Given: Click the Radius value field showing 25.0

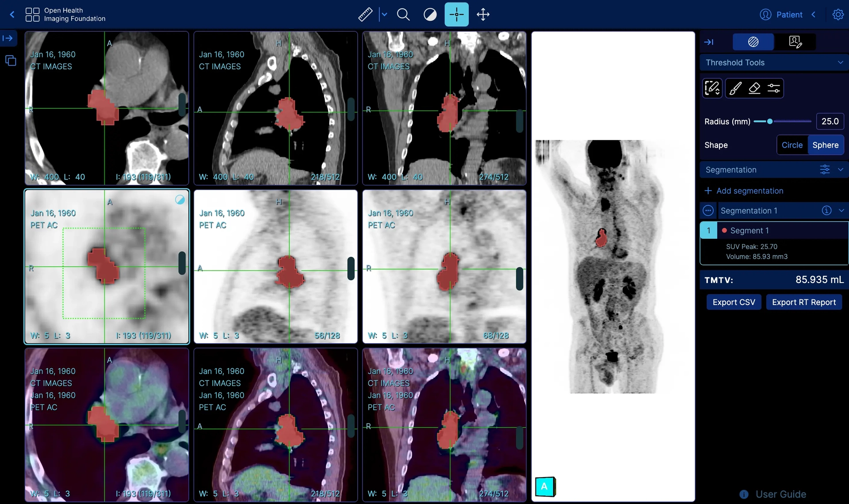Looking at the screenshot, I should (830, 121).
